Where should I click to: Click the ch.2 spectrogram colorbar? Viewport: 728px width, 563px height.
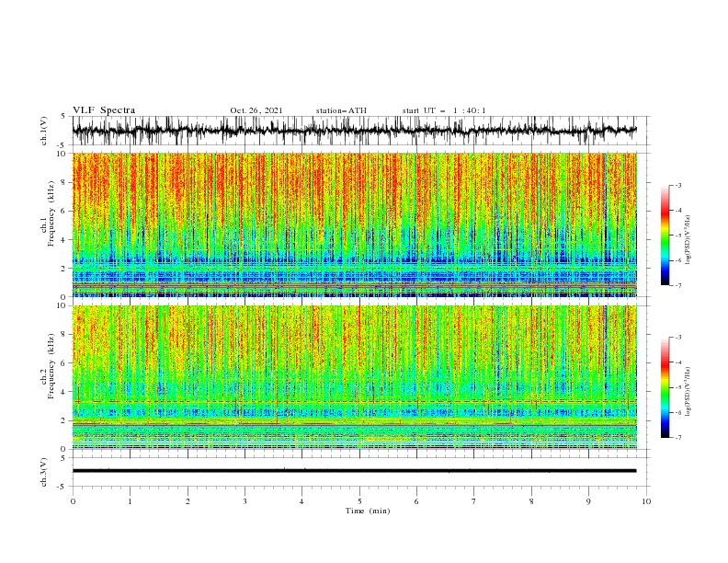coord(665,387)
